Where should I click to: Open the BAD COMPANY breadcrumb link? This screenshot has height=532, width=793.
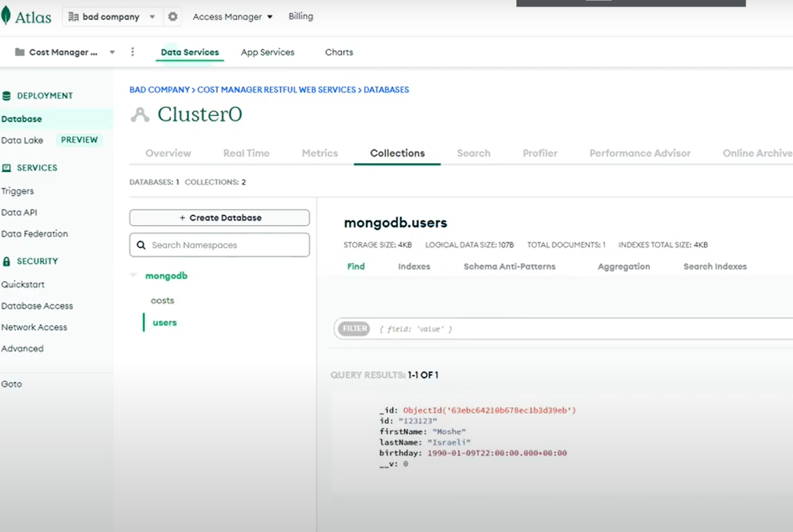(160, 89)
